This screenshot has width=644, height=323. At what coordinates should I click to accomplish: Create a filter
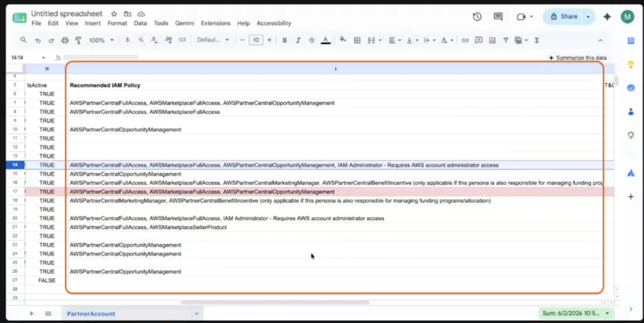(506, 41)
